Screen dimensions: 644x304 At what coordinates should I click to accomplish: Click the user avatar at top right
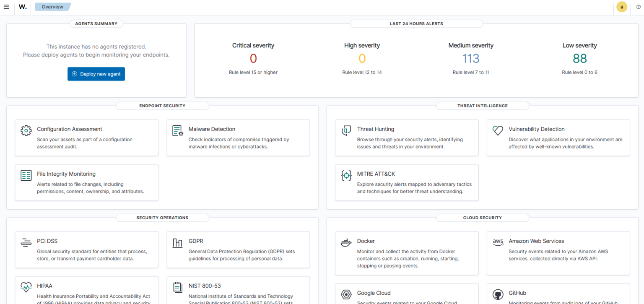pos(622,7)
